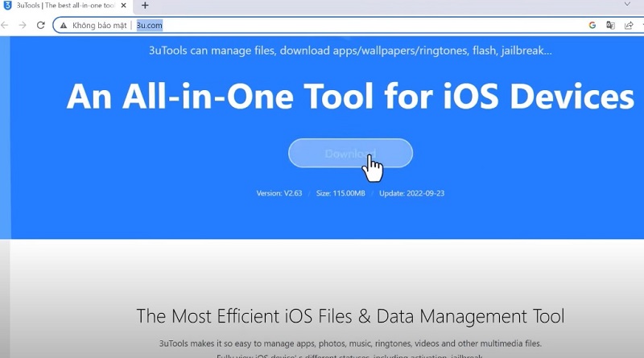The image size is (644, 358).
Task: Click the translate page icon
Action: (610, 26)
